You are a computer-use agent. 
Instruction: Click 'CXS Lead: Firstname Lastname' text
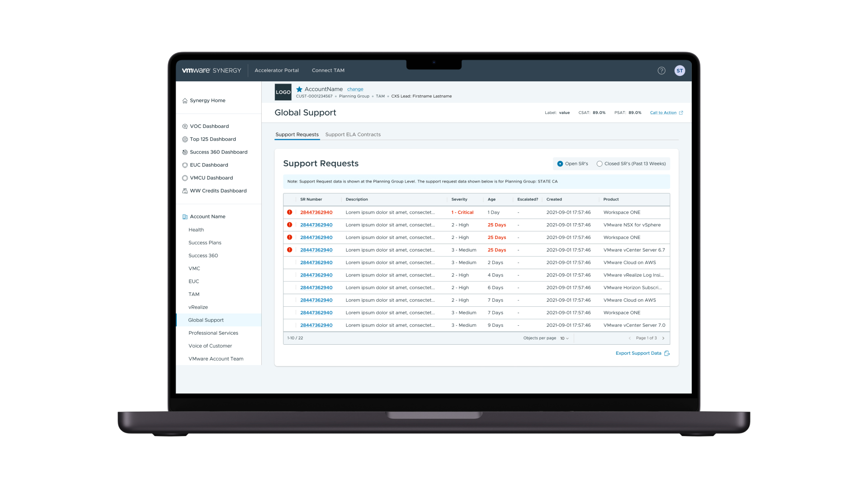(421, 96)
